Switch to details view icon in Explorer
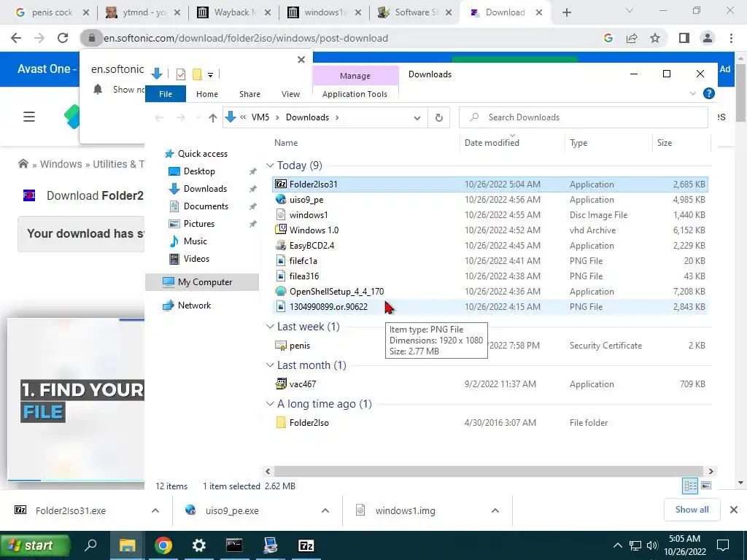The width and height of the screenshot is (747, 560). click(690, 486)
